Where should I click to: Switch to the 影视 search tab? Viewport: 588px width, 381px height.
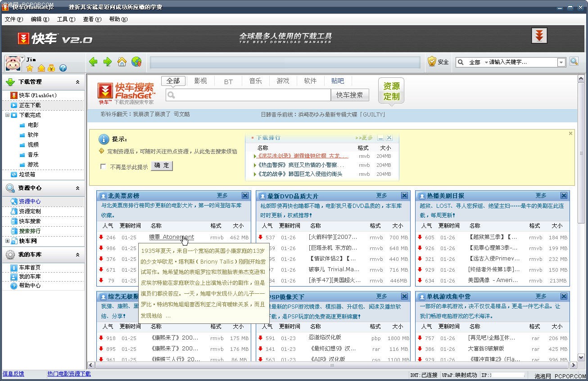pyautogui.click(x=200, y=81)
